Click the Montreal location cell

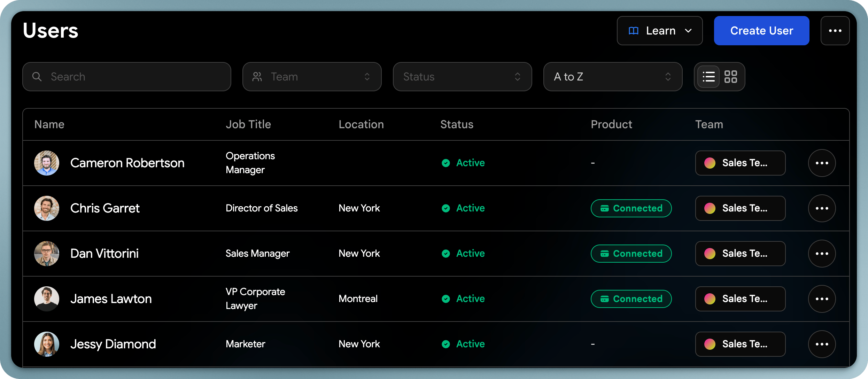click(x=358, y=299)
